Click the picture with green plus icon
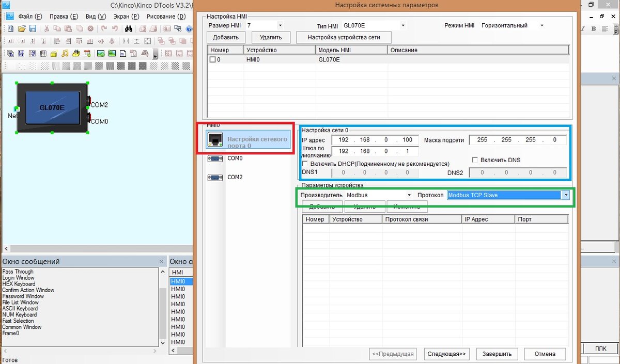 click(101, 53)
